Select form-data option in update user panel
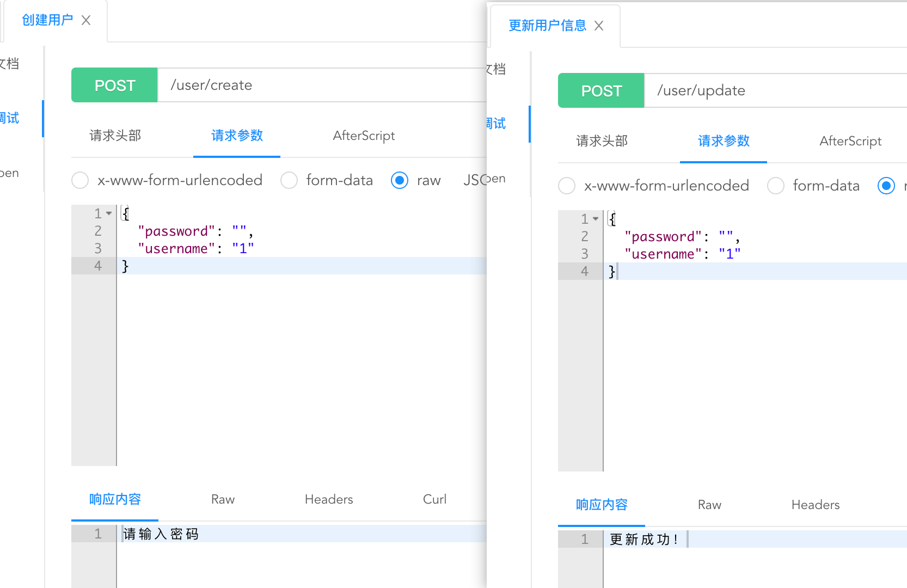 pyautogui.click(x=776, y=186)
